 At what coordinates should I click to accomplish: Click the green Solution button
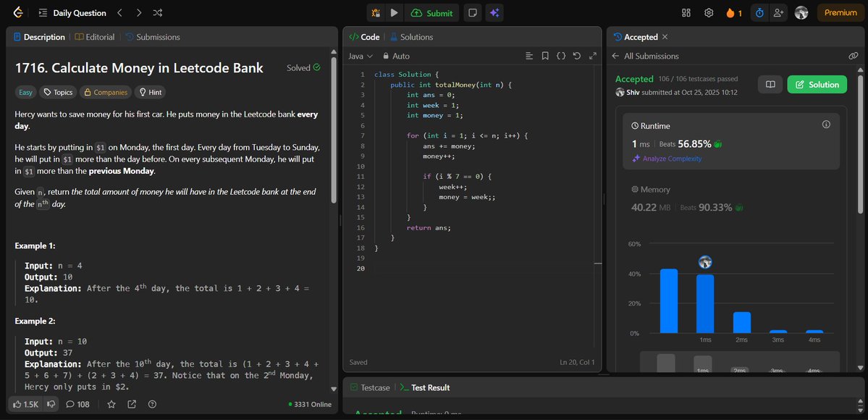[817, 84]
